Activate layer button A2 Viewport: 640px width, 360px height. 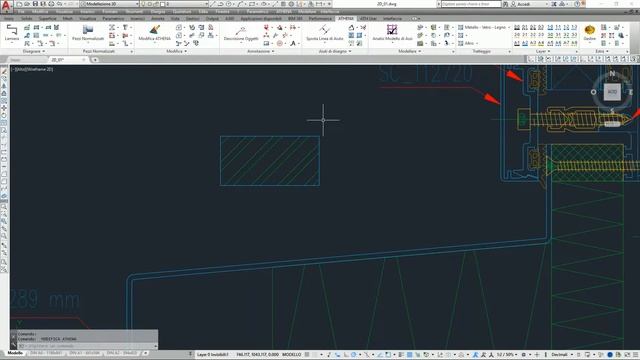pyautogui.click(x=525, y=43)
